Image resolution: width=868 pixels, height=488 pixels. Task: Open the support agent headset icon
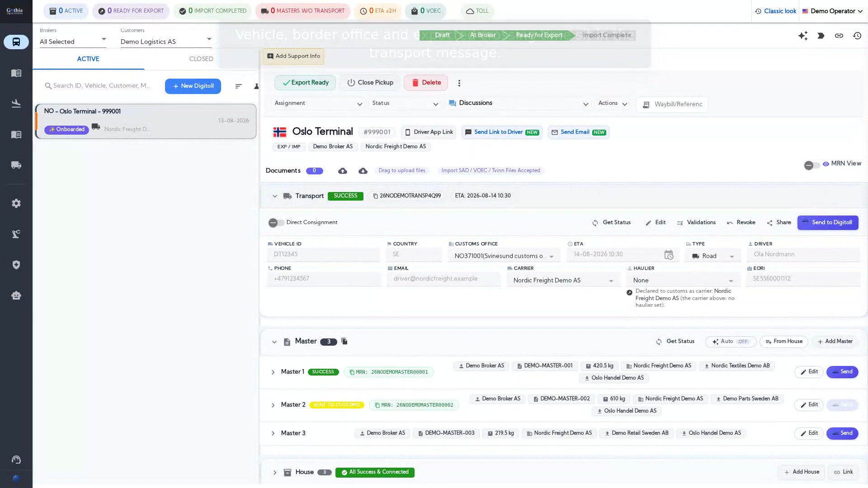point(16,460)
